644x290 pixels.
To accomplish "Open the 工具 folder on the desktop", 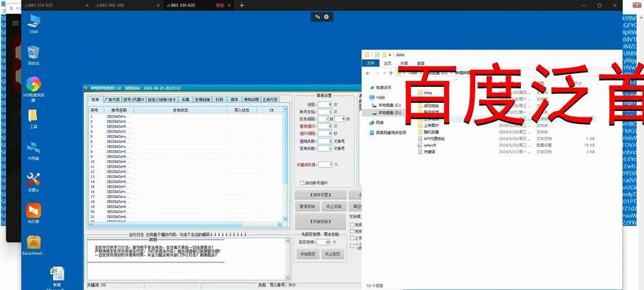I will (33, 119).
